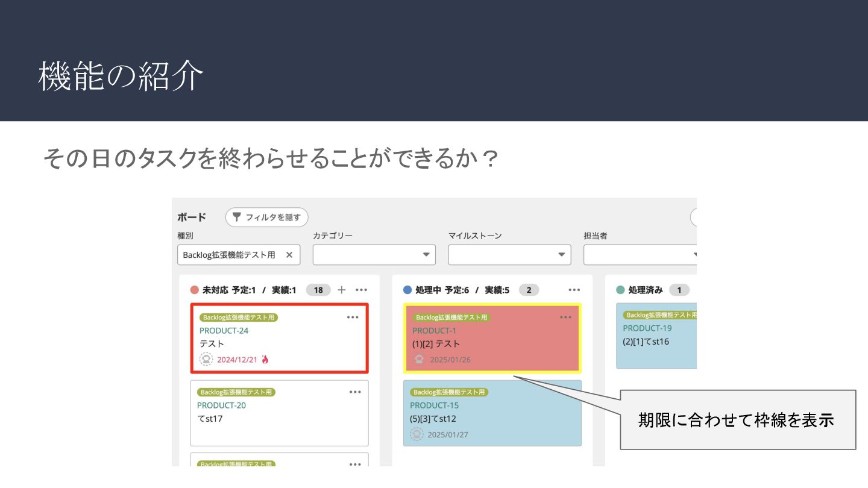Add an issue with the plus in 未対応 column
The width and height of the screenshot is (868, 488).
pos(342,290)
